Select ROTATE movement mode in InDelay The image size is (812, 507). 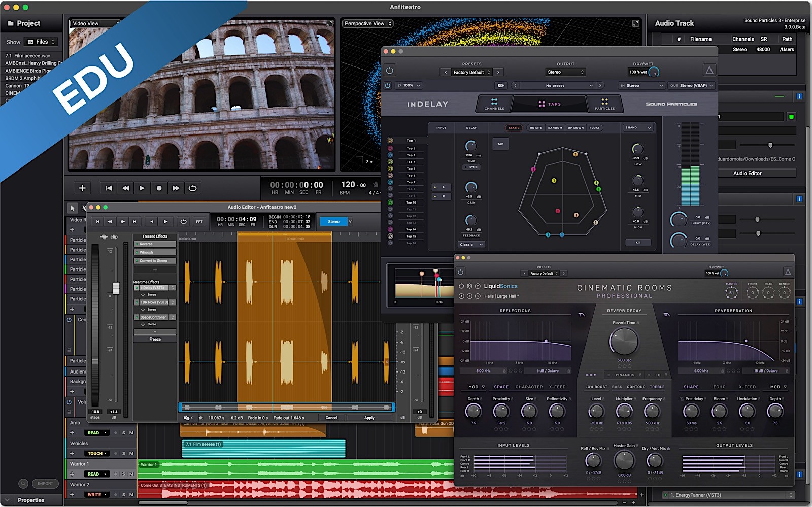click(x=536, y=128)
